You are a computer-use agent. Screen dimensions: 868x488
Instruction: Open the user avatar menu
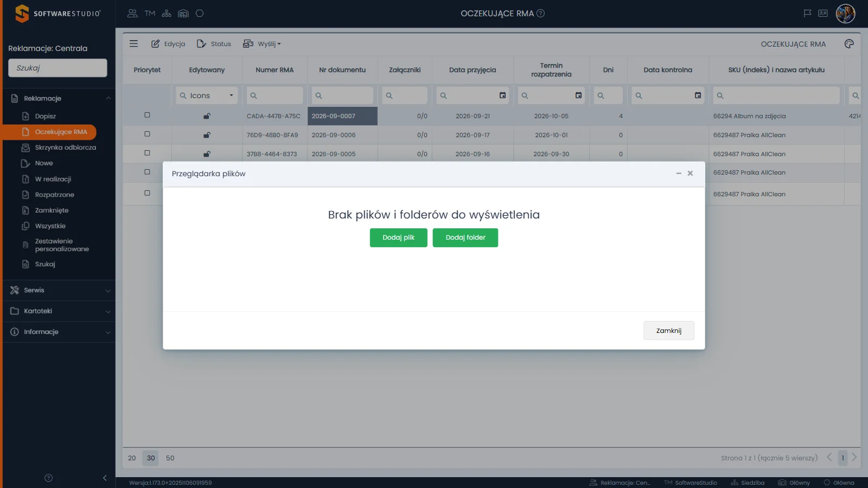(x=845, y=14)
